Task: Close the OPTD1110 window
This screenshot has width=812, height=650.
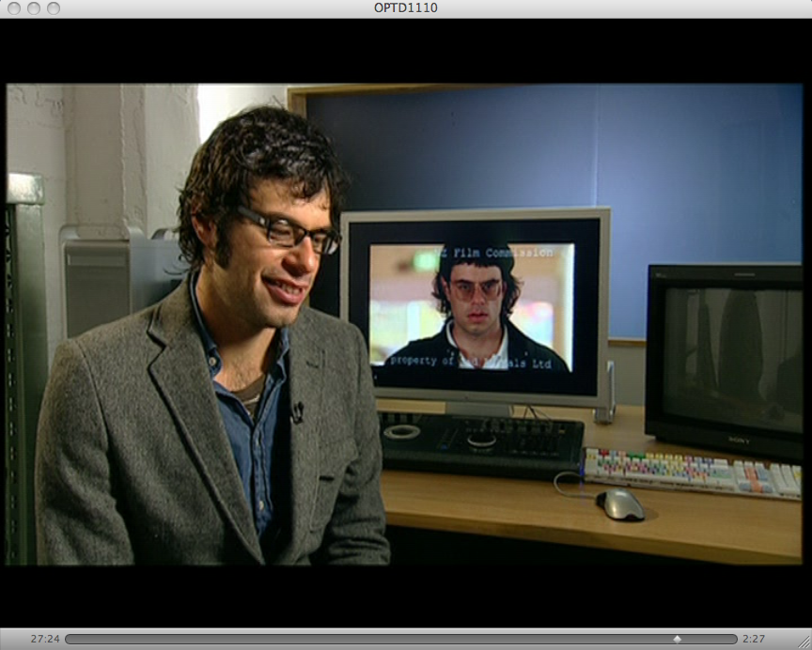Action: [x=14, y=8]
